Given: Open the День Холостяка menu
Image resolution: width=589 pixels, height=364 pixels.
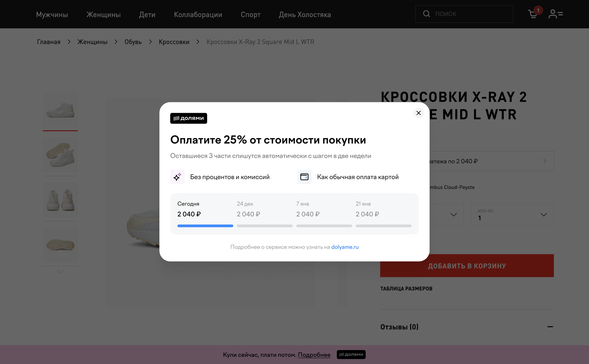Looking at the screenshot, I should (305, 14).
